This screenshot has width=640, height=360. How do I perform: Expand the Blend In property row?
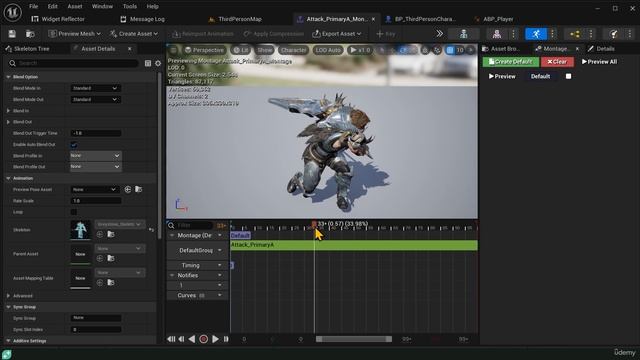pos(8,111)
